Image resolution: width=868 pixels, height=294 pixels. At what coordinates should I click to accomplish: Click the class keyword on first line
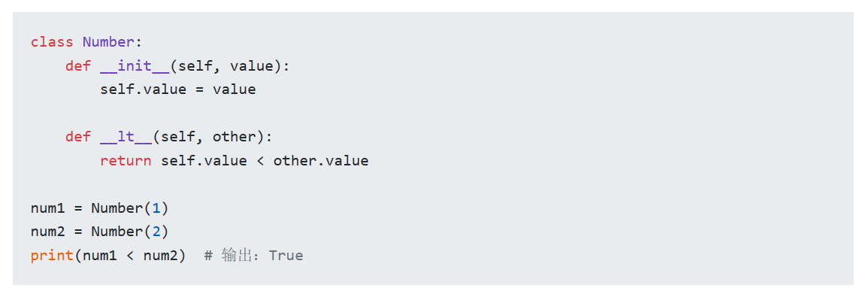tap(52, 42)
